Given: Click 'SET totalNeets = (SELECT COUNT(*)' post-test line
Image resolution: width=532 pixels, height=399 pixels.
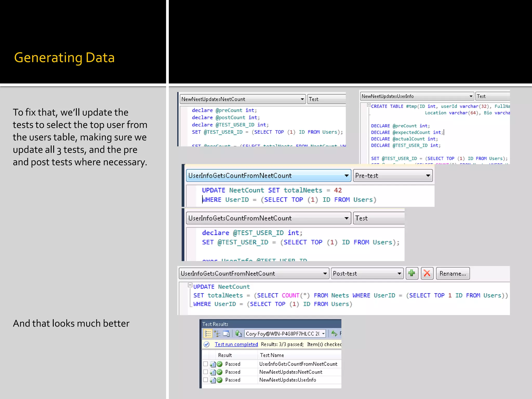Looking at the screenshot, I should 251,295.
